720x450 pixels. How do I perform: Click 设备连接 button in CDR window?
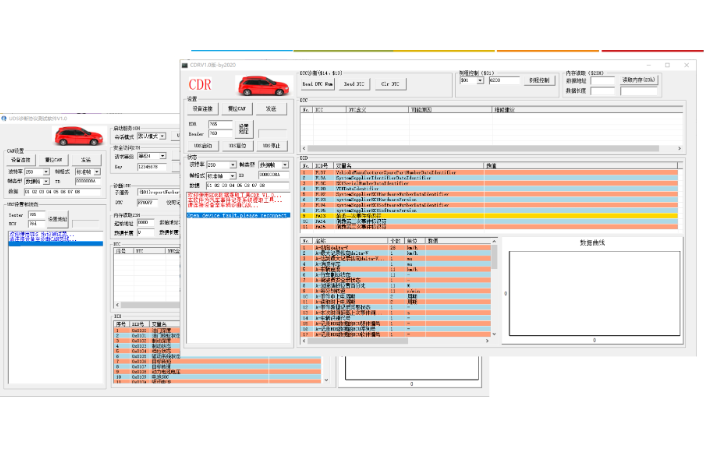(x=202, y=109)
